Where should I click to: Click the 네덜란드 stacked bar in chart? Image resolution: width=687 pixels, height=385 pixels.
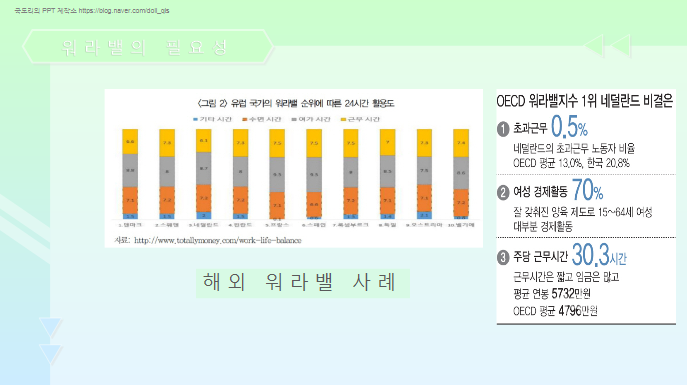[204, 174]
